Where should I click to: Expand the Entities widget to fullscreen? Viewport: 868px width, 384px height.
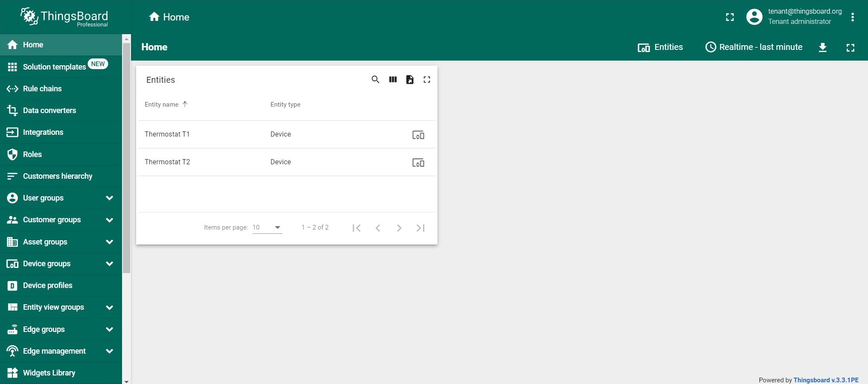[x=427, y=80]
